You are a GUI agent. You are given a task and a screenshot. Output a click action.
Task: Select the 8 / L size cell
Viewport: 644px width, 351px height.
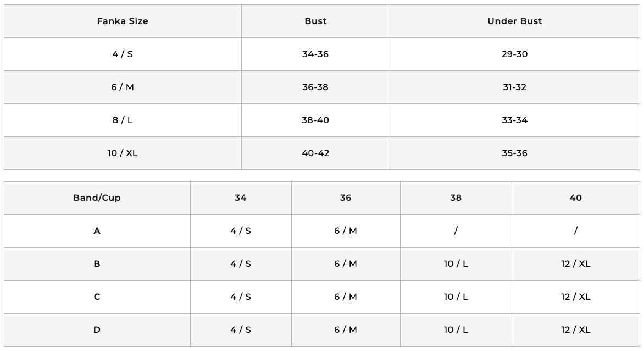[x=123, y=120]
